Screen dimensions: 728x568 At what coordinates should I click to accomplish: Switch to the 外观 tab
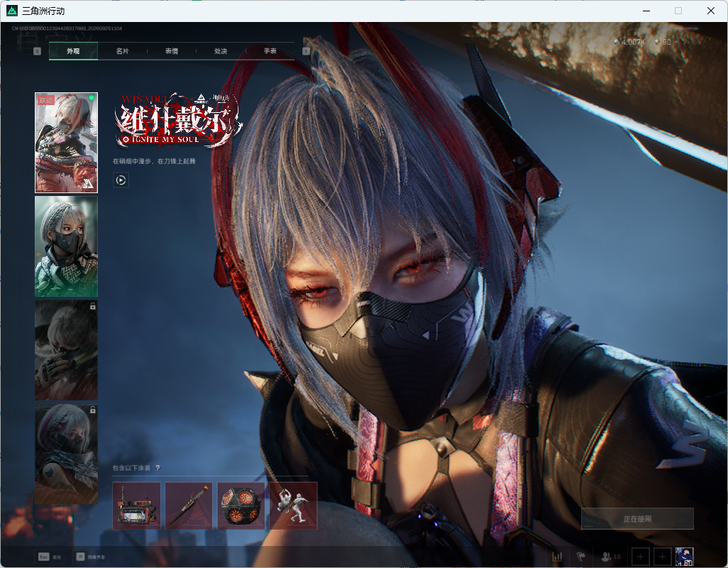coord(73,51)
